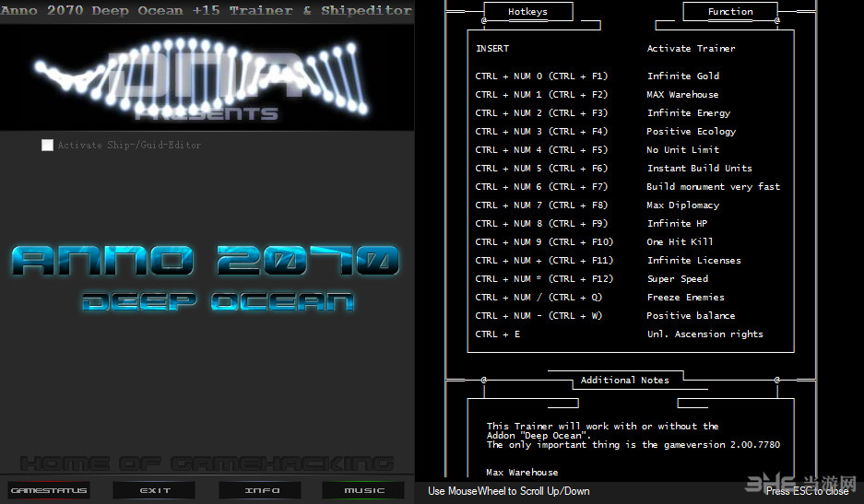
Task: Click the 'INSERT' hotkey text
Action: 492,49
